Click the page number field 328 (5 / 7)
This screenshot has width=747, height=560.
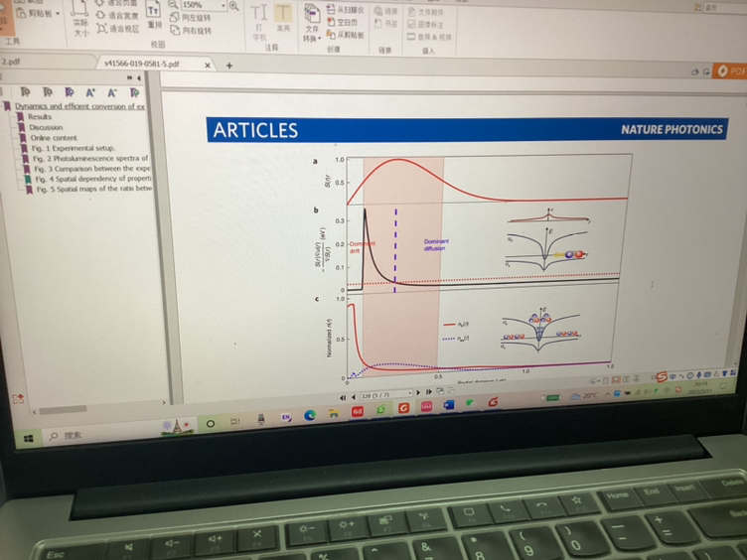point(385,395)
